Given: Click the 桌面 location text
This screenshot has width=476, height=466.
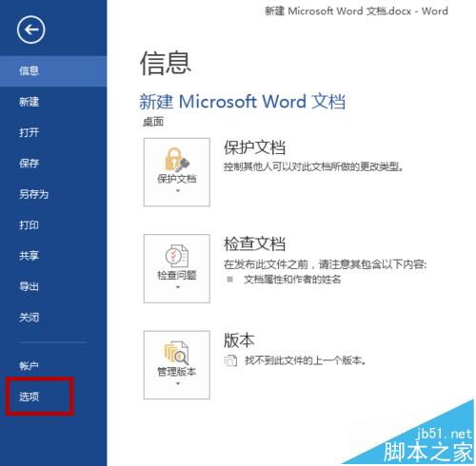Looking at the screenshot, I should pos(153,122).
